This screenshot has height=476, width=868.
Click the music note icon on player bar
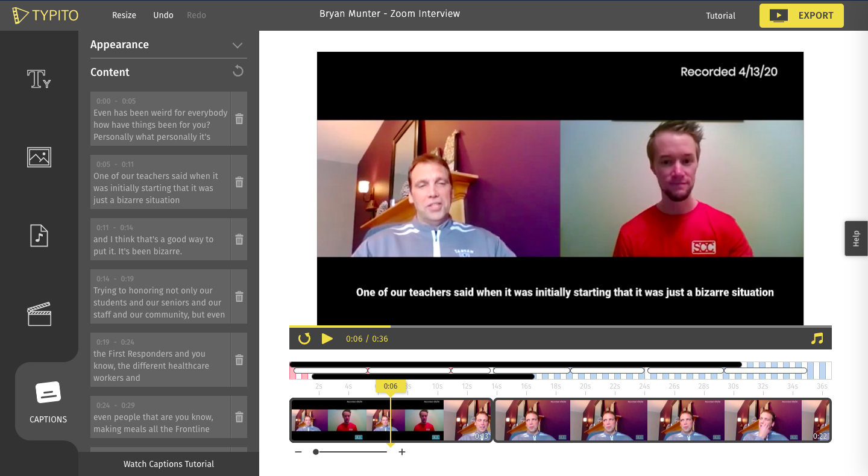(817, 339)
